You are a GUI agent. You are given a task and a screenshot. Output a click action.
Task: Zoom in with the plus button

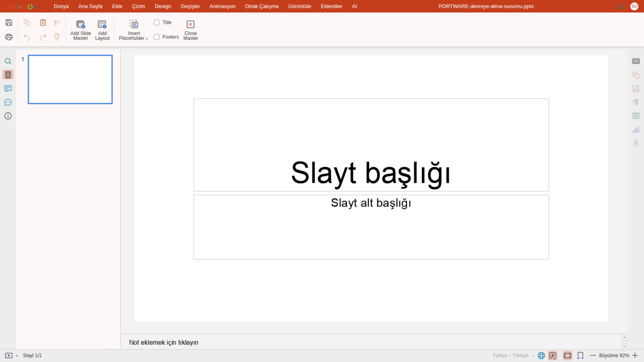[635, 356]
